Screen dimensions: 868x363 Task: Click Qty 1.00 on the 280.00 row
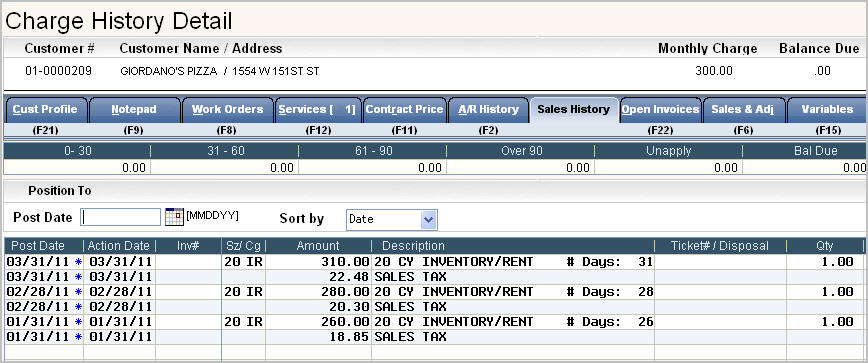838,292
